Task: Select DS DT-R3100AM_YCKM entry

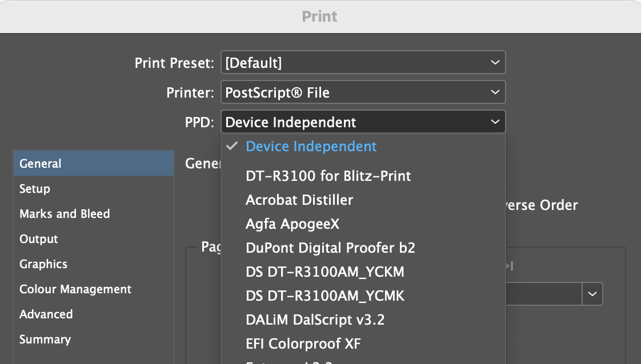Action: pos(325,272)
